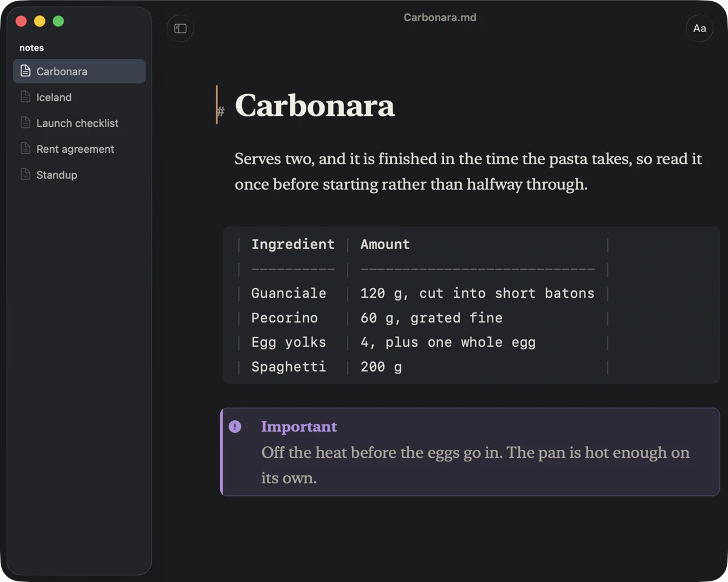Screen dimensions: 728x582
Task: Click the Iceland note document icon
Action: point(25,97)
